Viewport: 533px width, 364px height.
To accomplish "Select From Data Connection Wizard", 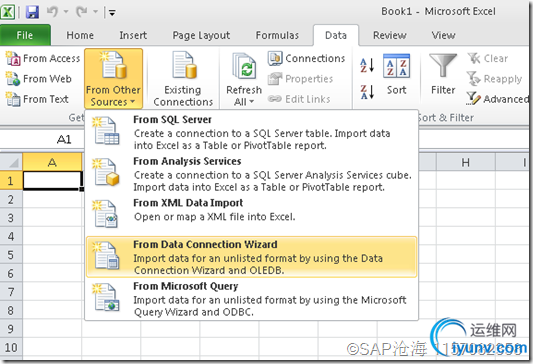I will click(252, 257).
